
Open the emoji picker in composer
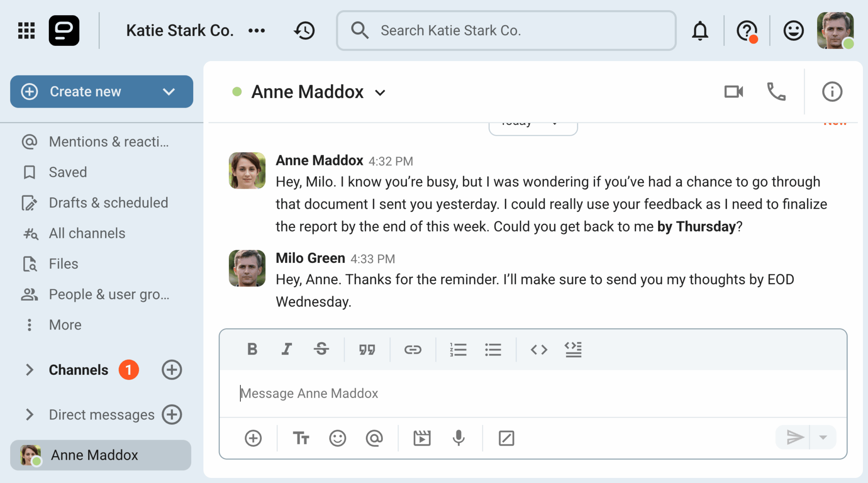[x=337, y=438]
